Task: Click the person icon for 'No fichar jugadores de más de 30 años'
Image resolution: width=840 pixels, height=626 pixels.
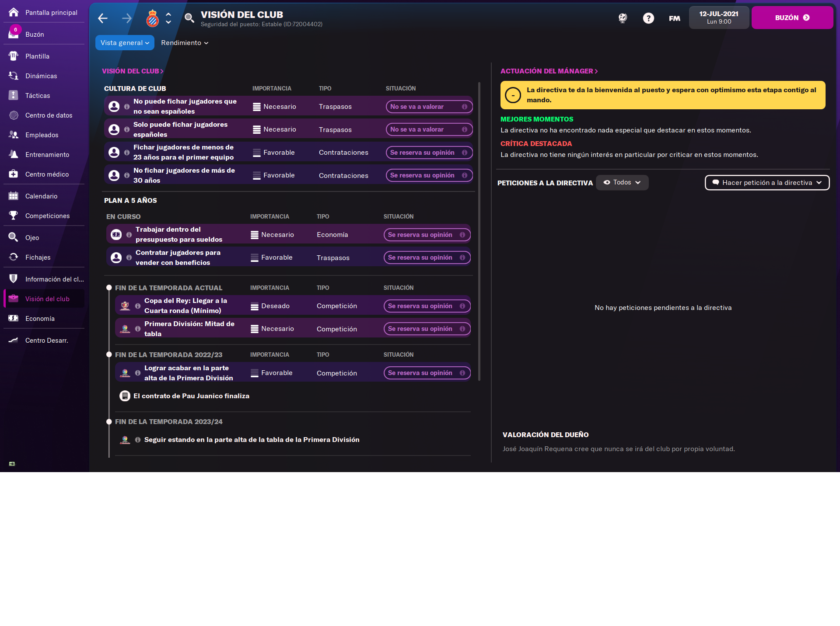Action: [114, 175]
